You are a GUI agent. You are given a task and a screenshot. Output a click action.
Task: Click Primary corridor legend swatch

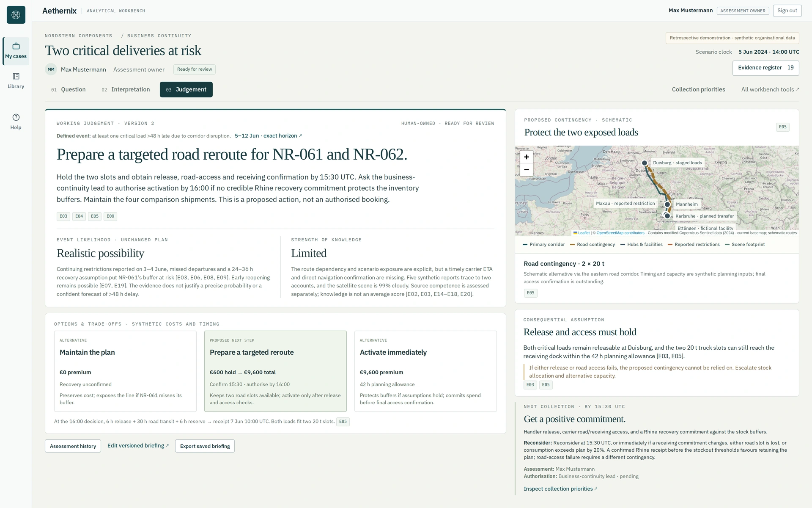525,245
